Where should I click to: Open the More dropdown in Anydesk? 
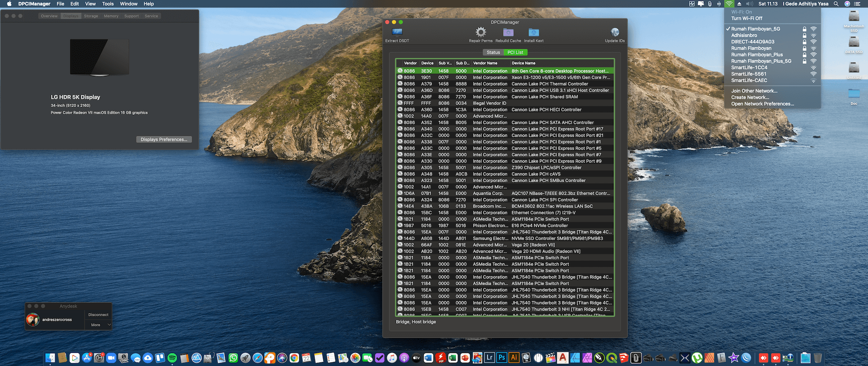[x=99, y=325]
